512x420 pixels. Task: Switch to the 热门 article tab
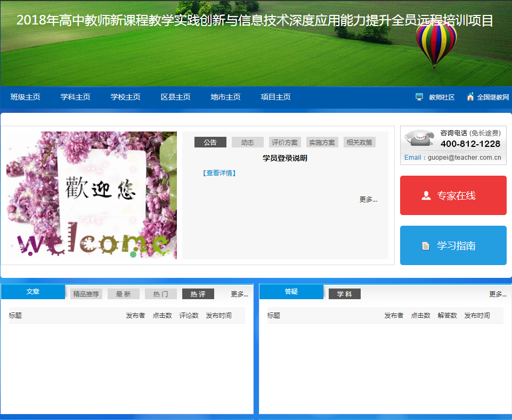click(x=161, y=294)
